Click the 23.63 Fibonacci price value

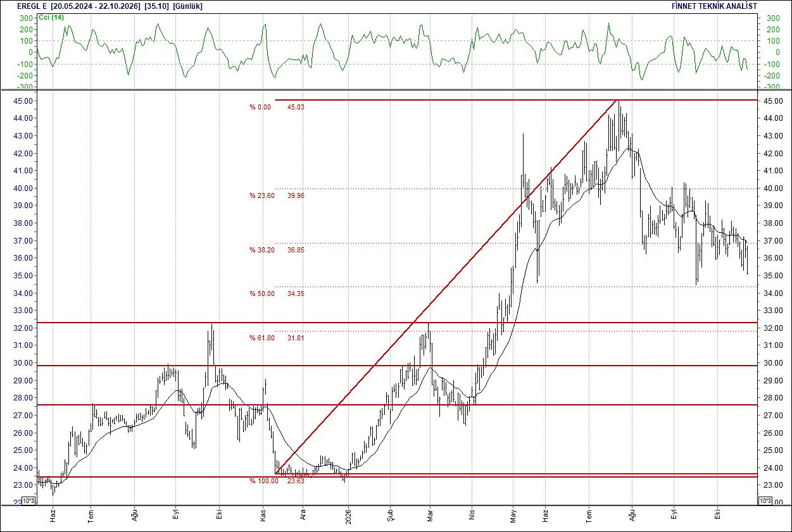pos(296,481)
